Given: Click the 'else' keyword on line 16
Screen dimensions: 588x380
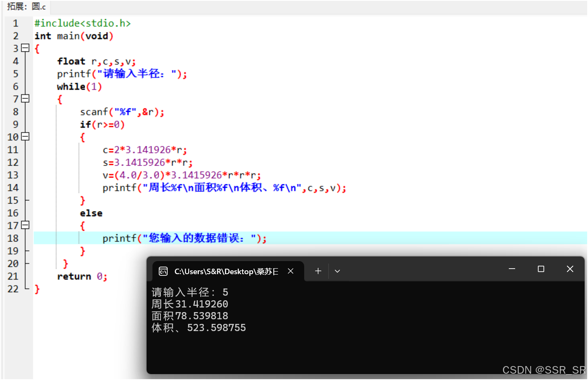Looking at the screenshot, I should click(91, 213).
